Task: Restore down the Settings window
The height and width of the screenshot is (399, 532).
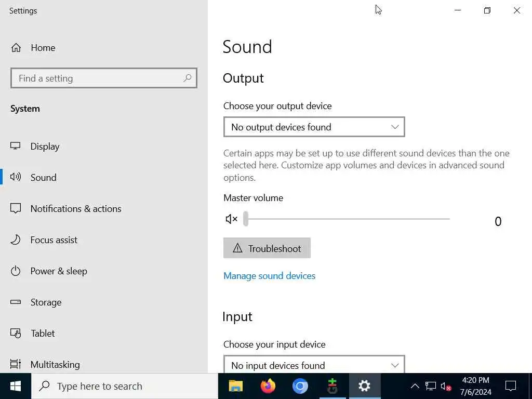Action: 487,10
